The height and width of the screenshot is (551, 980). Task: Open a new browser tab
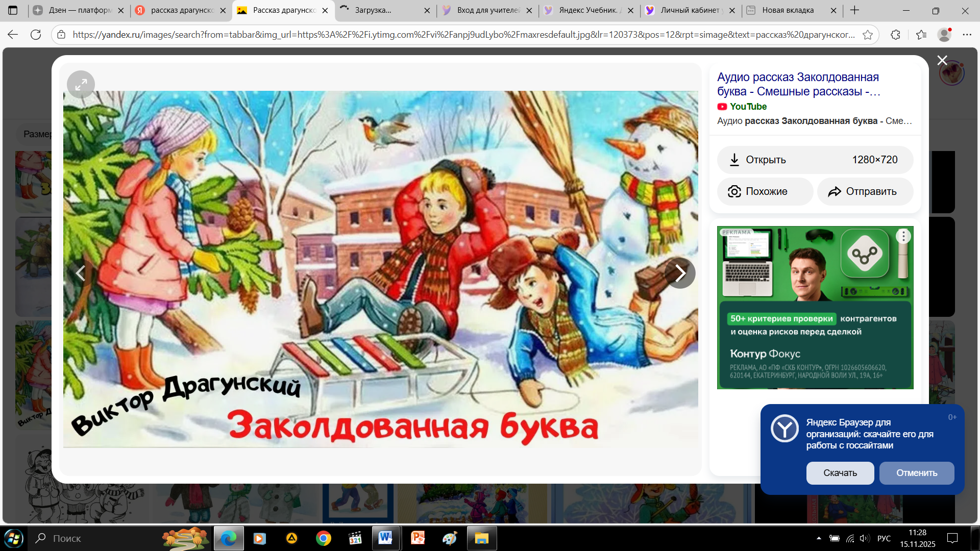tap(855, 10)
